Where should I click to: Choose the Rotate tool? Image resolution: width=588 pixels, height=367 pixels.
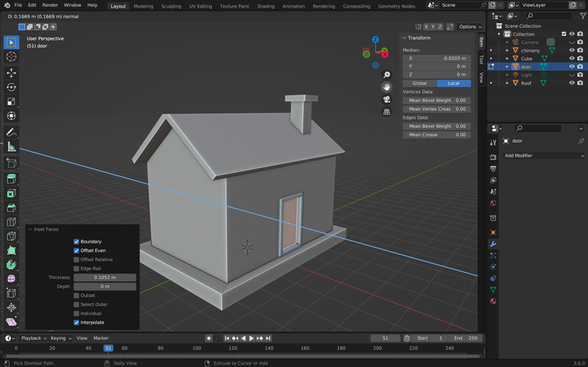[11, 87]
